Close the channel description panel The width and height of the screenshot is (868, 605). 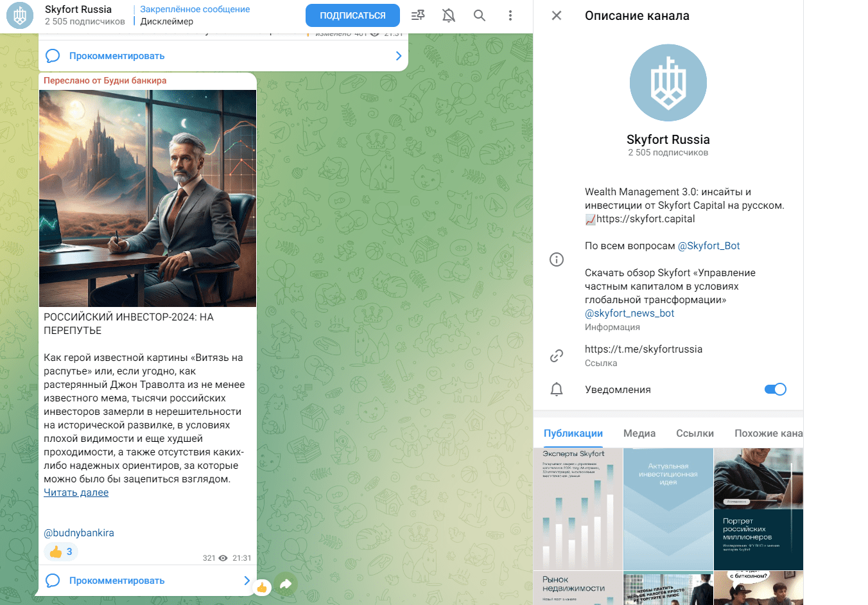(x=557, y=15)
